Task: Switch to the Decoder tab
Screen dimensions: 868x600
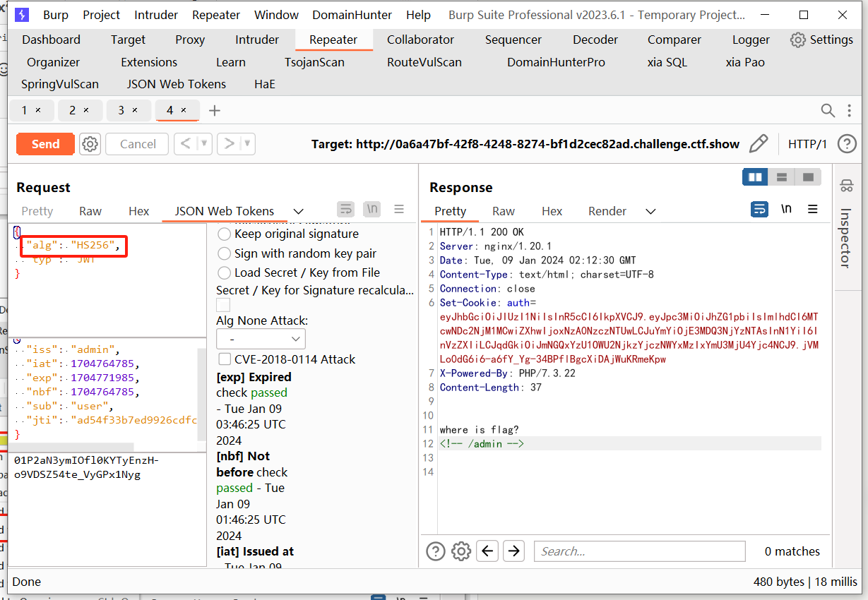Action: pos(595,40)
